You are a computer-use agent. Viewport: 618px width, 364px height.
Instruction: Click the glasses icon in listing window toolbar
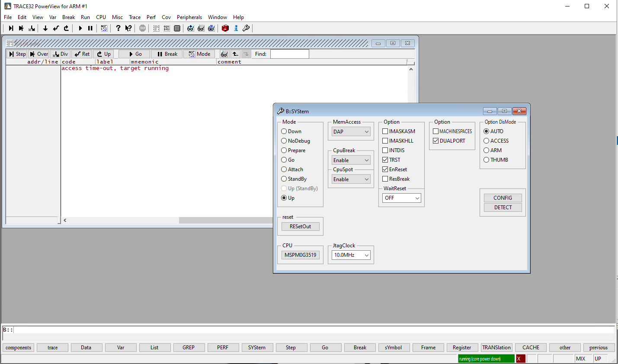click(x=224, y=54)
